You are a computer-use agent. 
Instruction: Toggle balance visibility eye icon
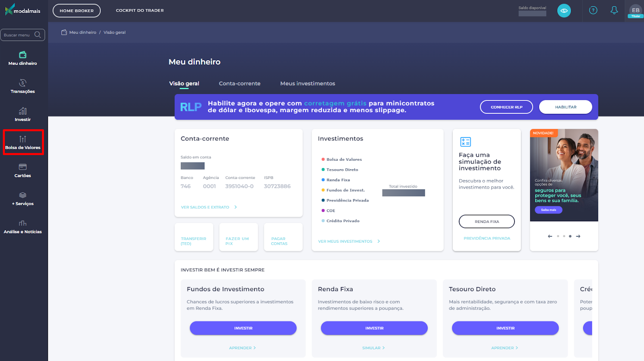(564, 10)
